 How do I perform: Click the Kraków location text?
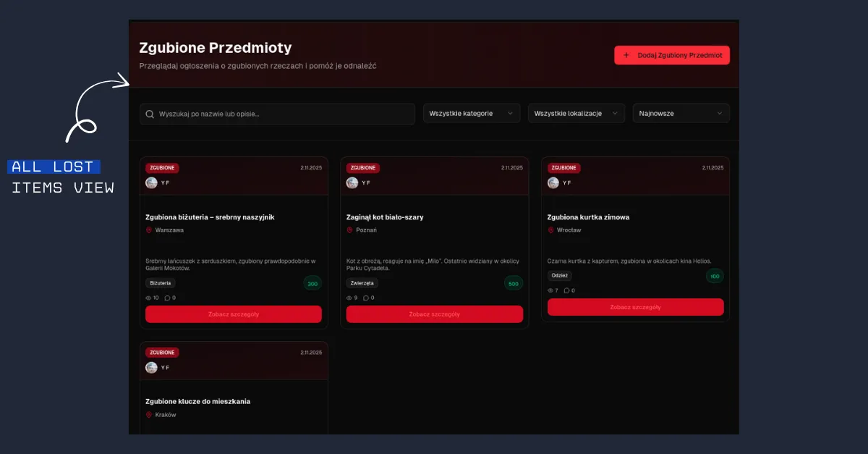pyautogui.click(x=166, y=415)
